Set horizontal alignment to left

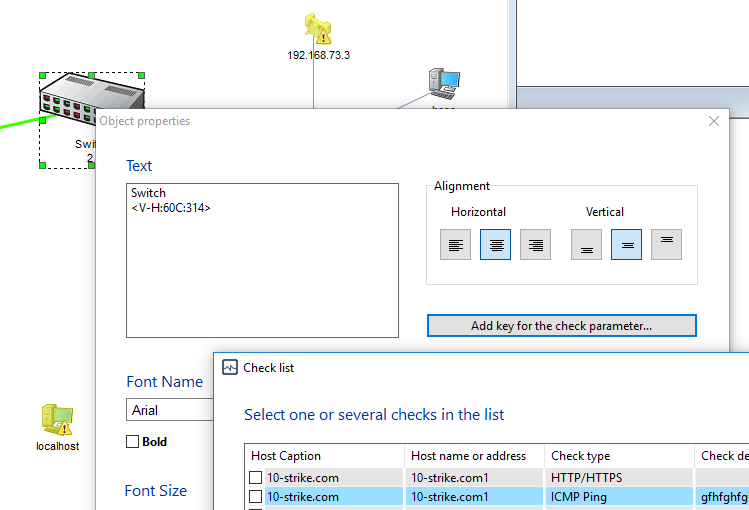(455, 244)
